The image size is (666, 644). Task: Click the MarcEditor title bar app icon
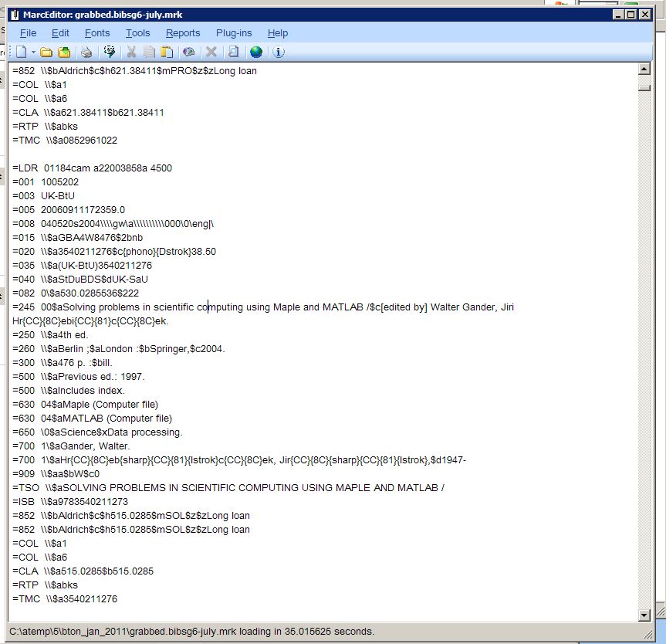[x=15, y=15]
